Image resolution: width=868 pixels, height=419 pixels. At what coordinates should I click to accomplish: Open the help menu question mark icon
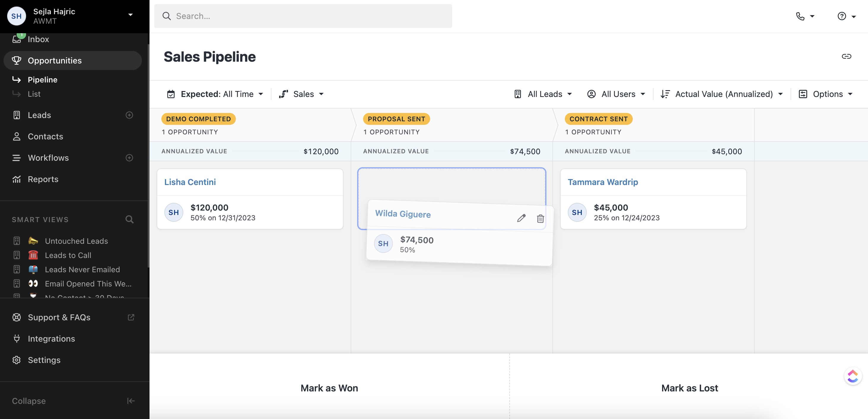click(841, 16)
